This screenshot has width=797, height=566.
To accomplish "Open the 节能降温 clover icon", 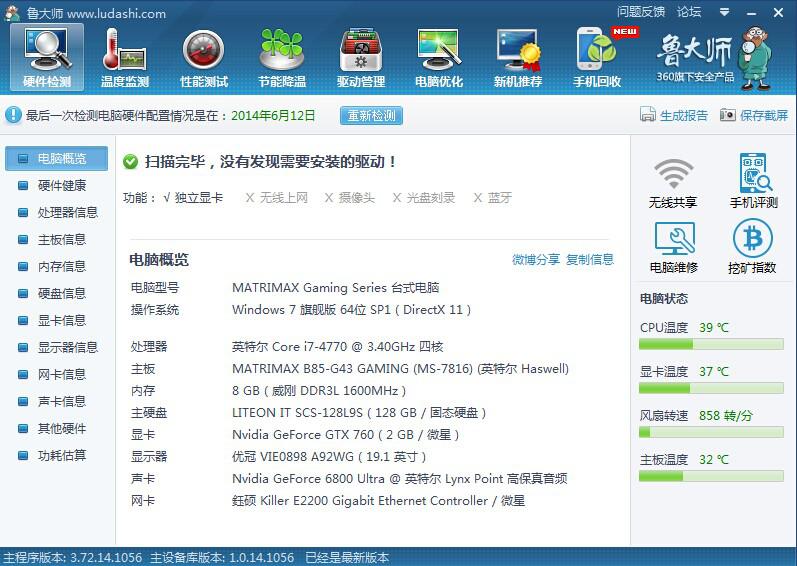I will click(x=282, y=57).
